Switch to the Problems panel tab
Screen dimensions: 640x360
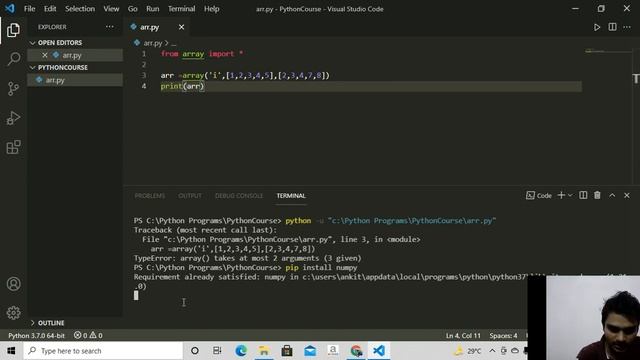(x=150, y=196)
